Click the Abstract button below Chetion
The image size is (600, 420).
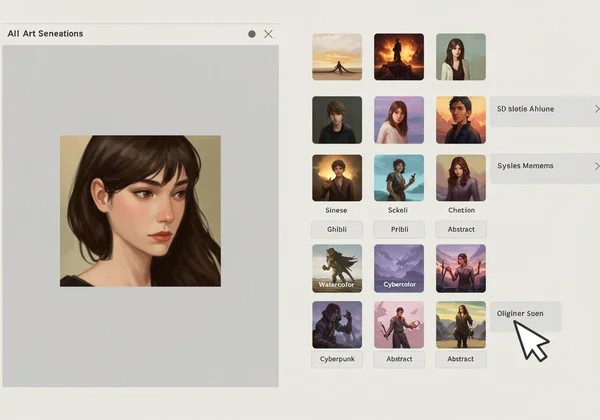tap(461, 229)
